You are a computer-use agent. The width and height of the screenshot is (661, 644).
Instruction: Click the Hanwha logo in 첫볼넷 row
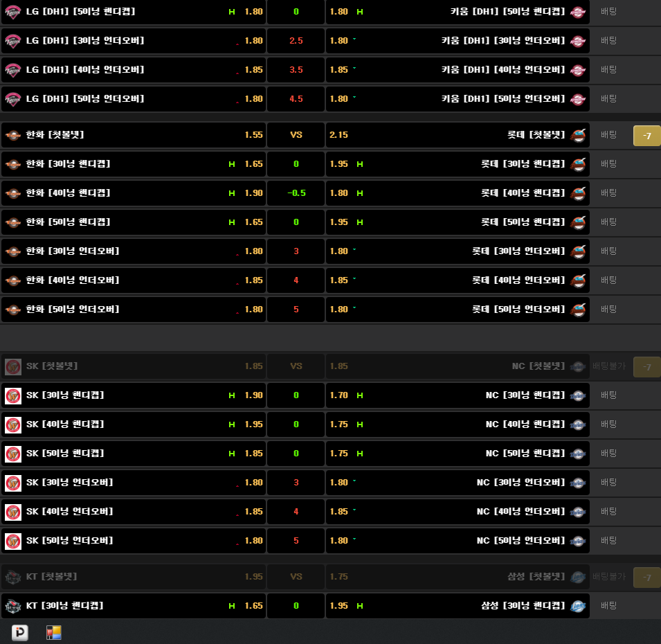[x=12, y=135]
